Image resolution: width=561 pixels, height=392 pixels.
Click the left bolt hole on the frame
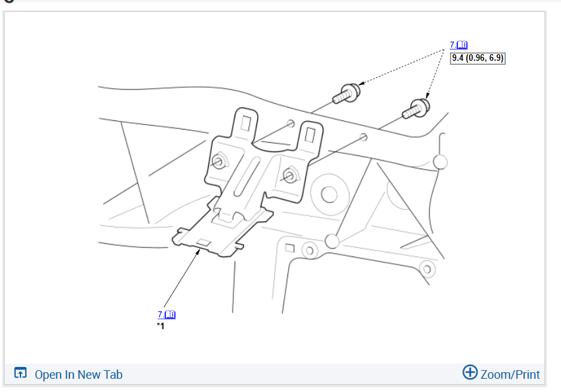(291, 124)
